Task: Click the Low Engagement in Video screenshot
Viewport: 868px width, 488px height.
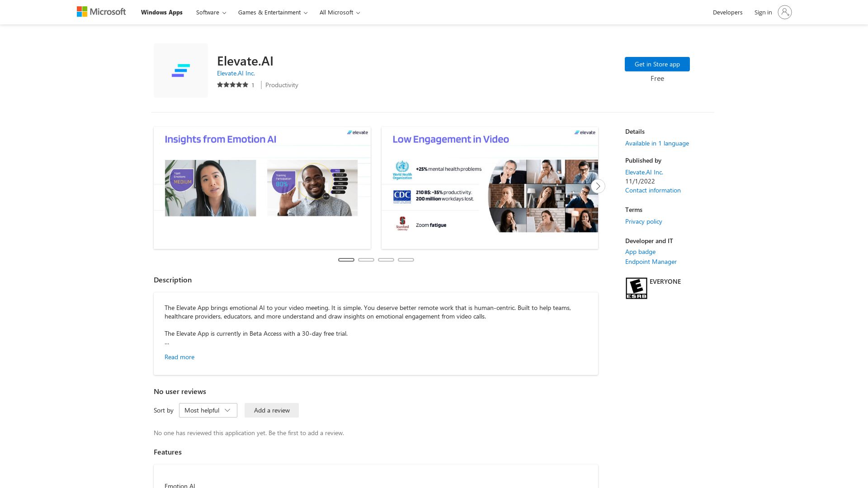Action: pos(490,187)
